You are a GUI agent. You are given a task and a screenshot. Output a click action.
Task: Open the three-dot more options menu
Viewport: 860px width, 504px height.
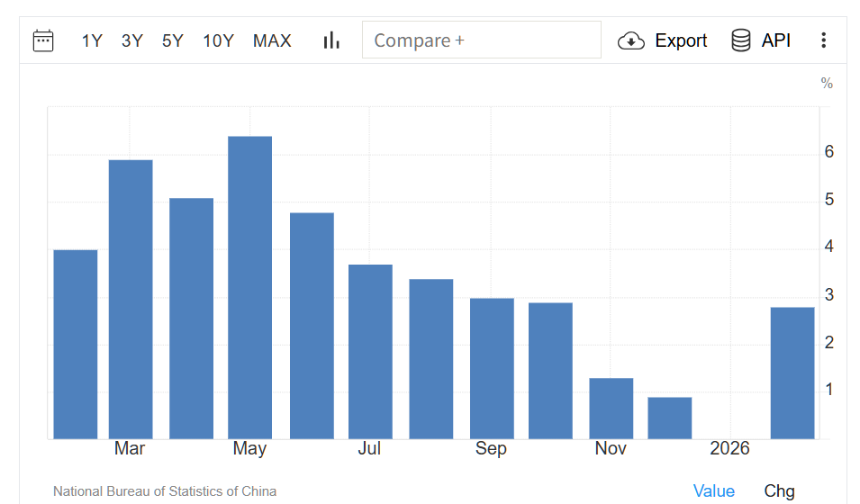tap(823, 40)
